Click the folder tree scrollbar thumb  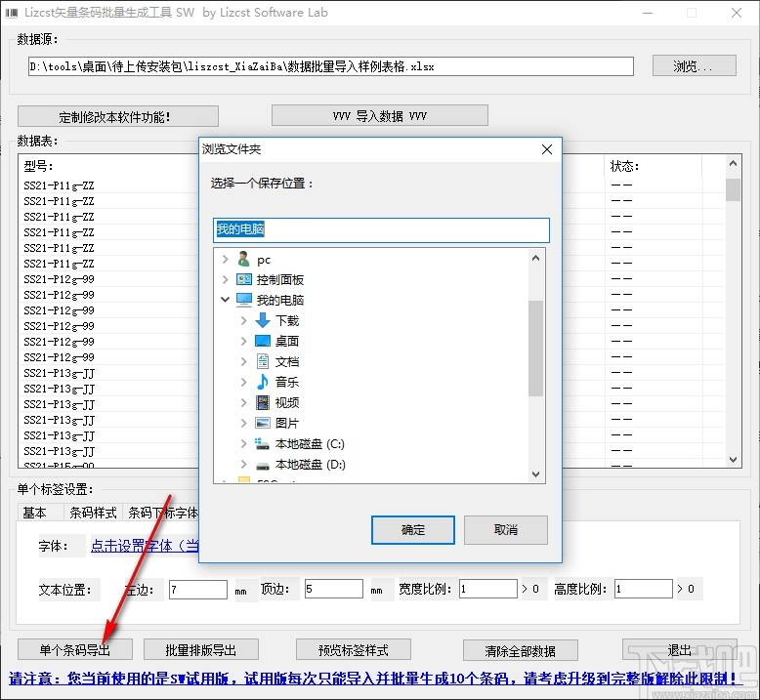535,349
